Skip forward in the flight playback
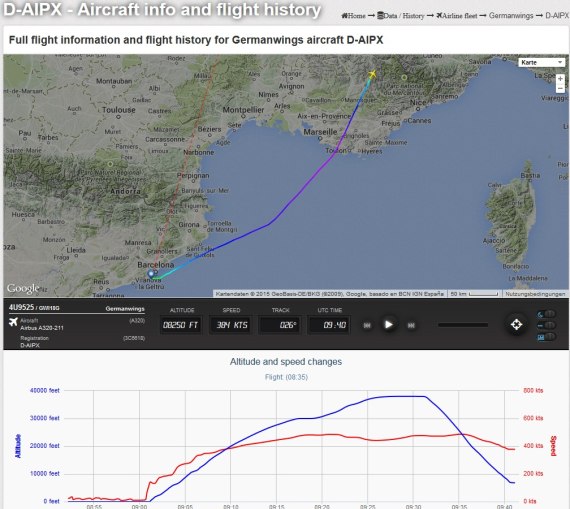Image resolution: width=570 pixels, height=509 pixels. pyautogui.click(x=411, y=325)
